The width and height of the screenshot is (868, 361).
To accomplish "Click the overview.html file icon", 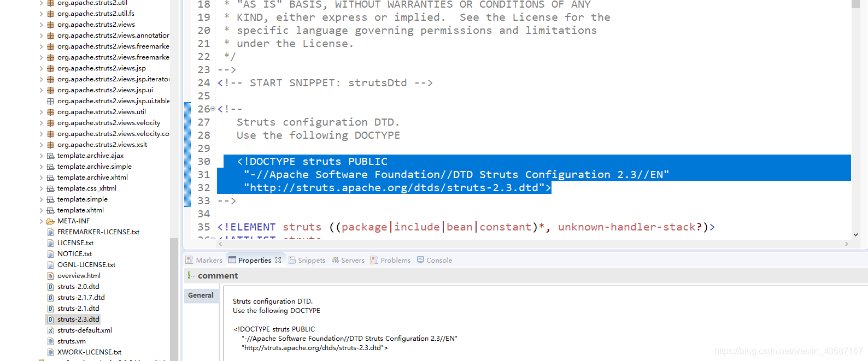I will 50,276.
